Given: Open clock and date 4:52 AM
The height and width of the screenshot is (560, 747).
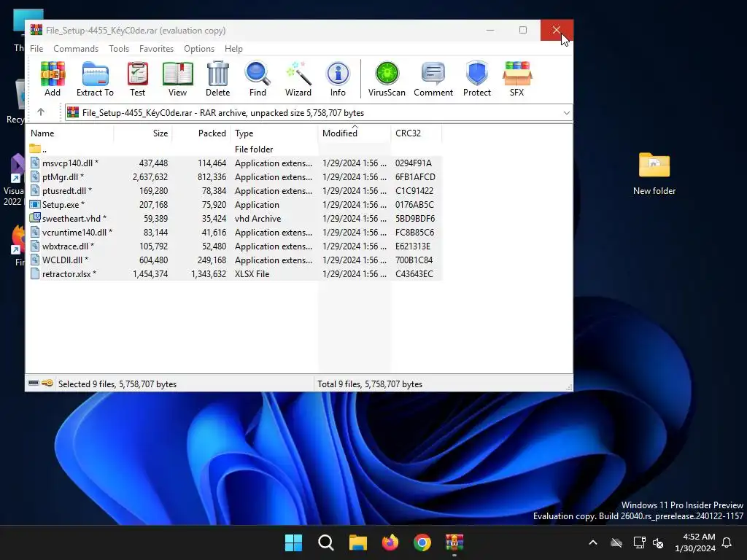Looking at the screenshot, I should 695,542.
